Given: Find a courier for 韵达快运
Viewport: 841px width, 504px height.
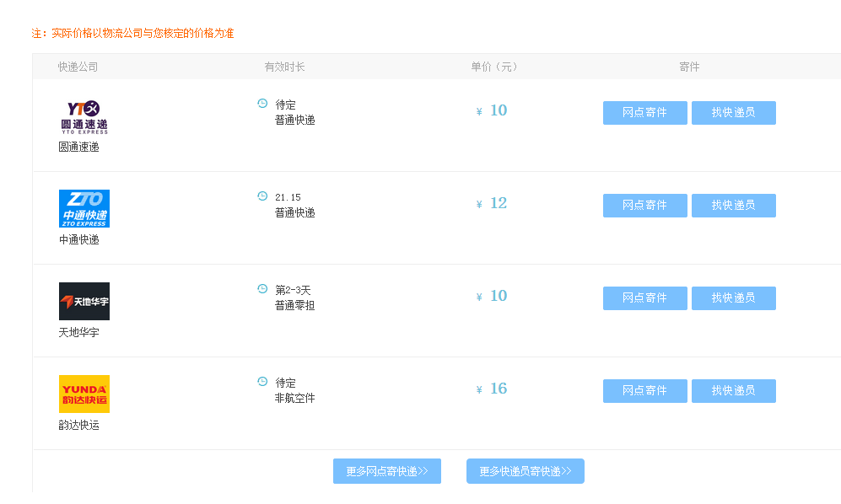Looking at the screenshot, I should (733, 391).
